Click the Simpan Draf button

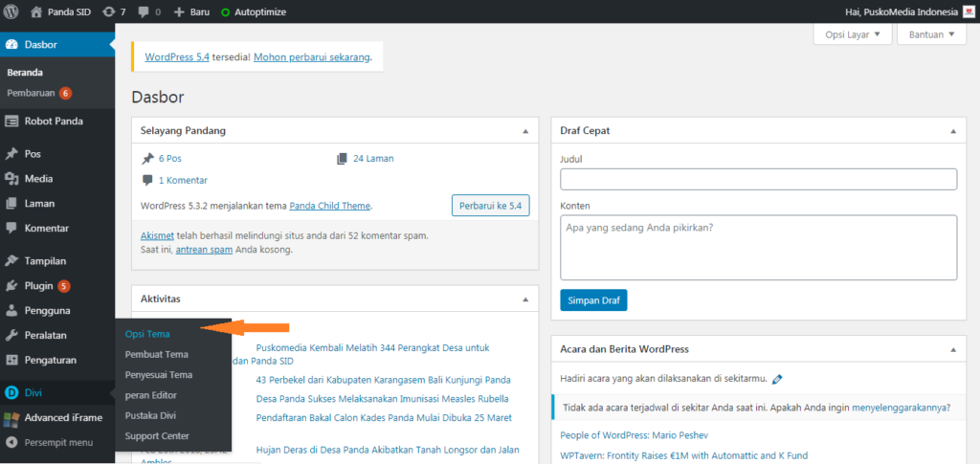pyautogui.click(x=593, y=299)
